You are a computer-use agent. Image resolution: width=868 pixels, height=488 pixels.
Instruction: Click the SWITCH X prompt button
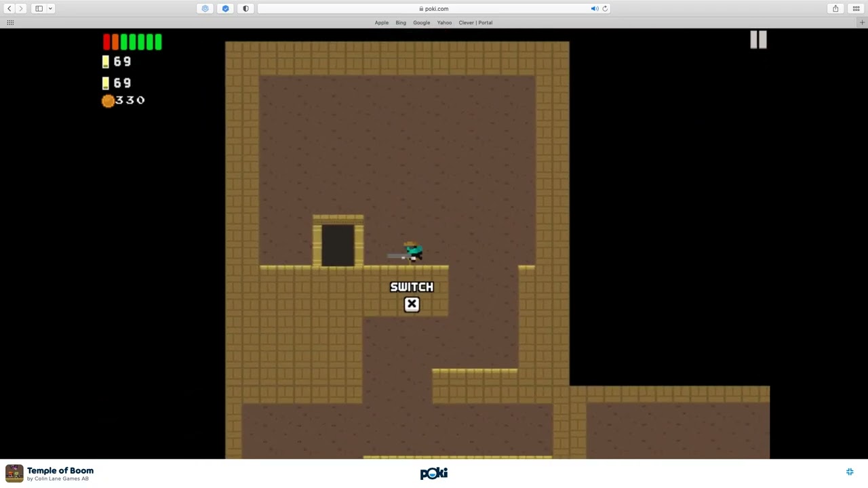pyautogui.click(x=412, y=304)
